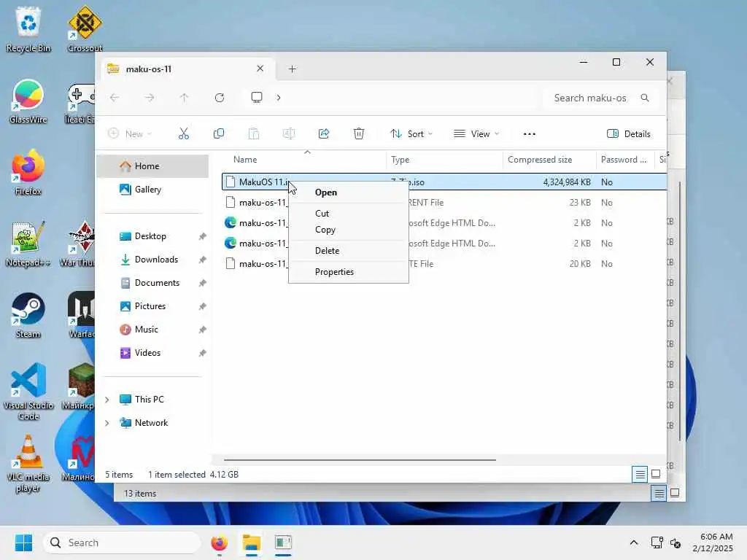Choose Properties in the context menu
This screenshot has width=747, height=560.
click(348, 272)
